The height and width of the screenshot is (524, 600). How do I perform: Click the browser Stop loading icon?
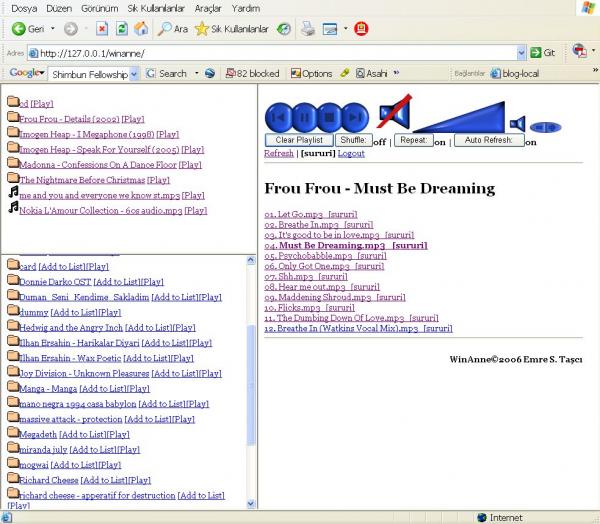102,29
